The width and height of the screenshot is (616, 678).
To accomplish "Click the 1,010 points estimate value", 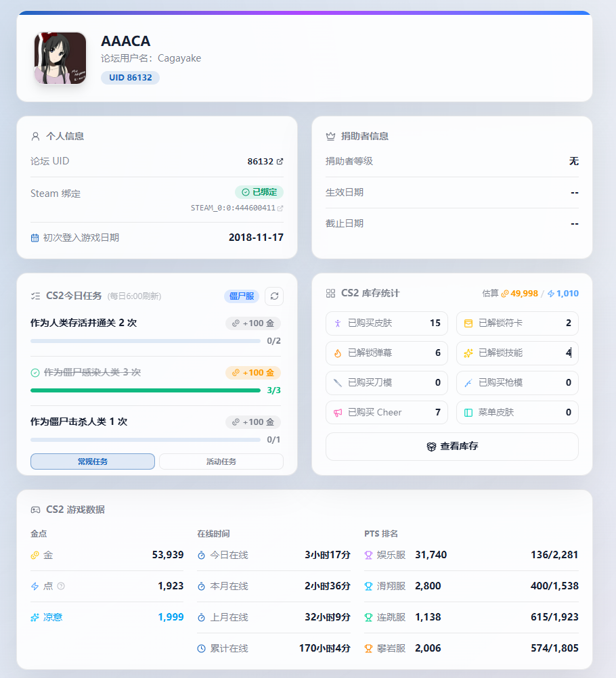I will click(567, 294).
